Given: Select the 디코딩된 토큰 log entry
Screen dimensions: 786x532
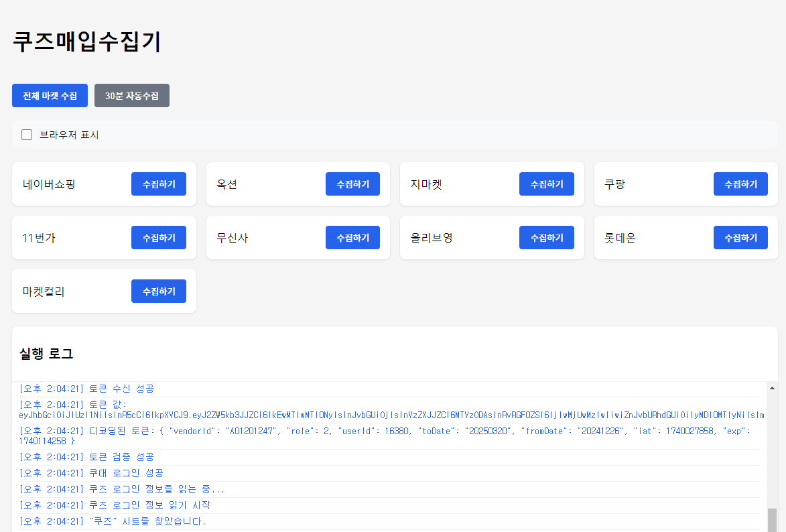Looking at the screenshot, I should [x=389, y=436].
